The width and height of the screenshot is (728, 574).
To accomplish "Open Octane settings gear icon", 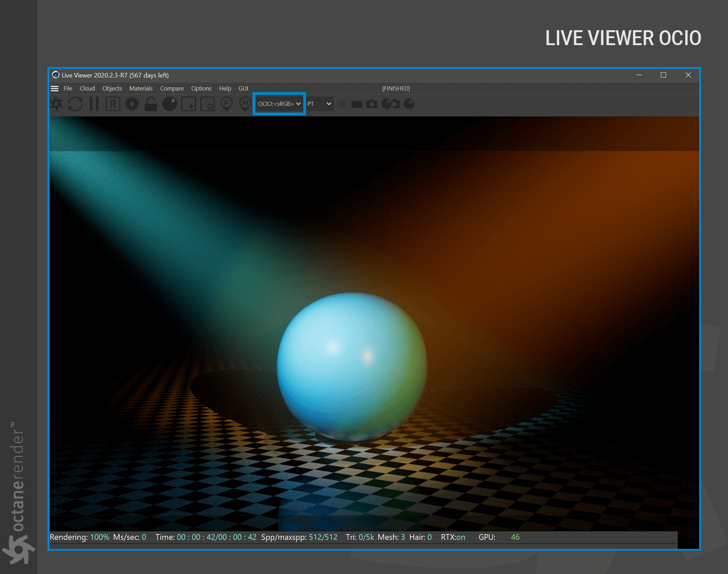I will pos(132,104).
